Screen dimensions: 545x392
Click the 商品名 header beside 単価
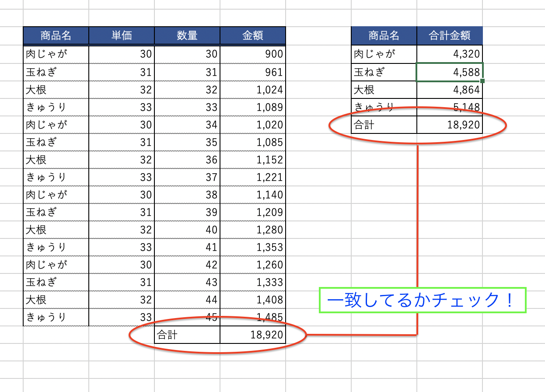[x=56, y=35]
